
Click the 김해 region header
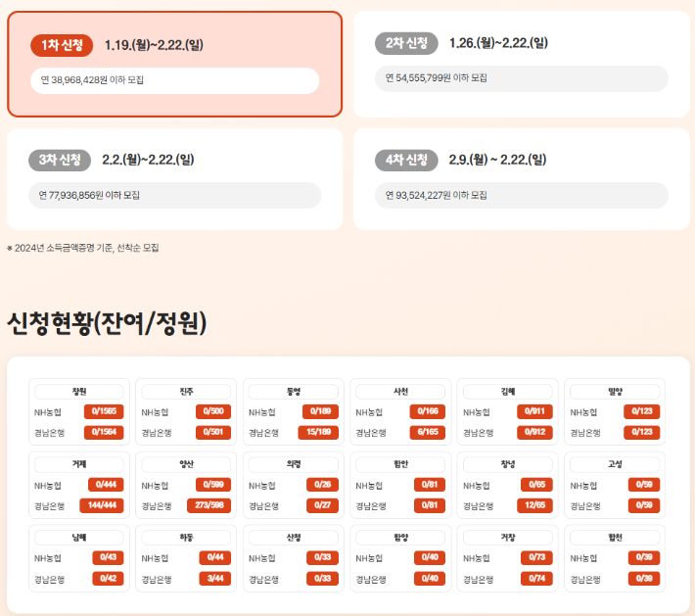click(x=508, y=392)
